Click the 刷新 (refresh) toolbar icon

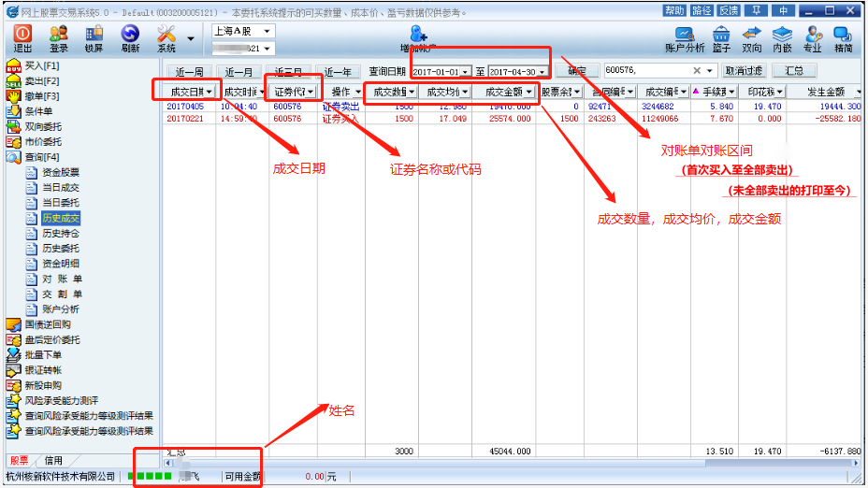[130, 38]
